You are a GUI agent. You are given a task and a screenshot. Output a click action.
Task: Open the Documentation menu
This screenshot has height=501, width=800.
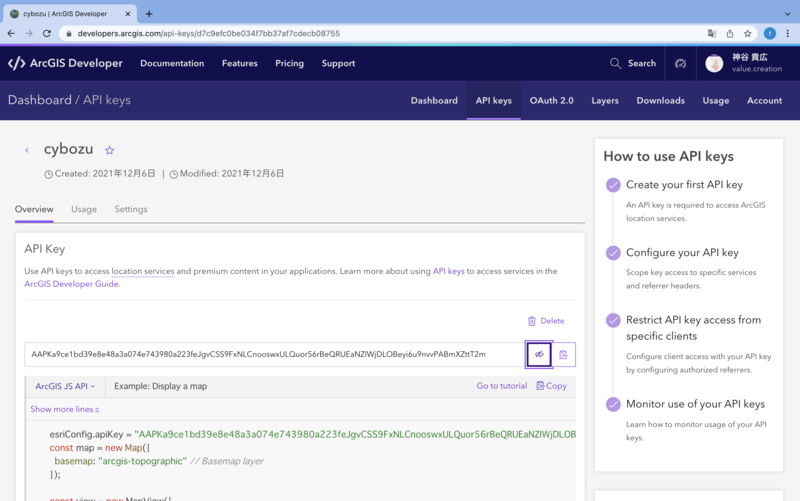coord(172,63)
